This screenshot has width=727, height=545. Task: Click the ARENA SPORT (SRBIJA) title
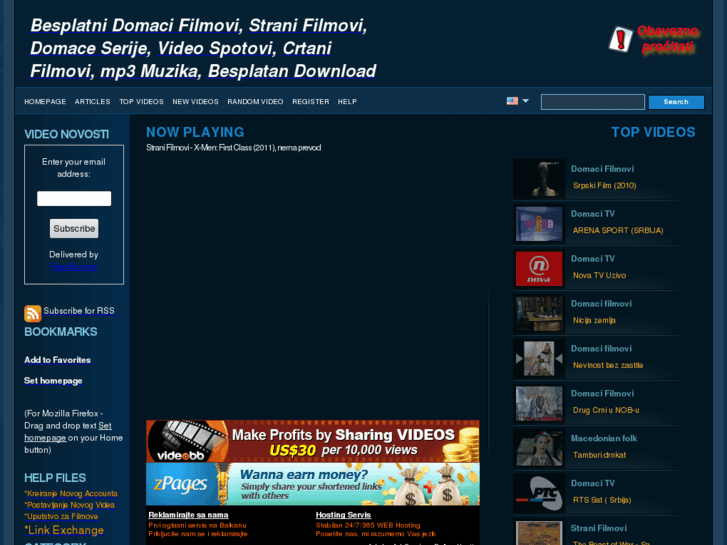tap(618, 231)
